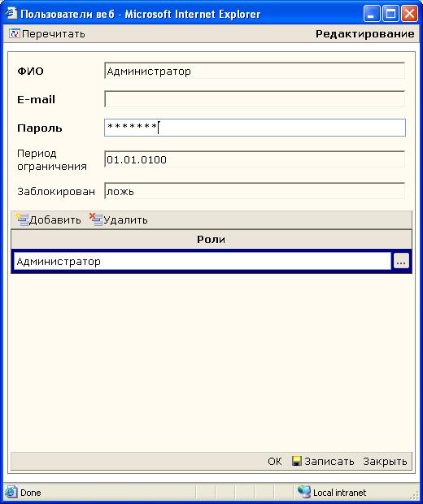
Task: Click the Период ограничения date field
Action: (x=255, y=159)
